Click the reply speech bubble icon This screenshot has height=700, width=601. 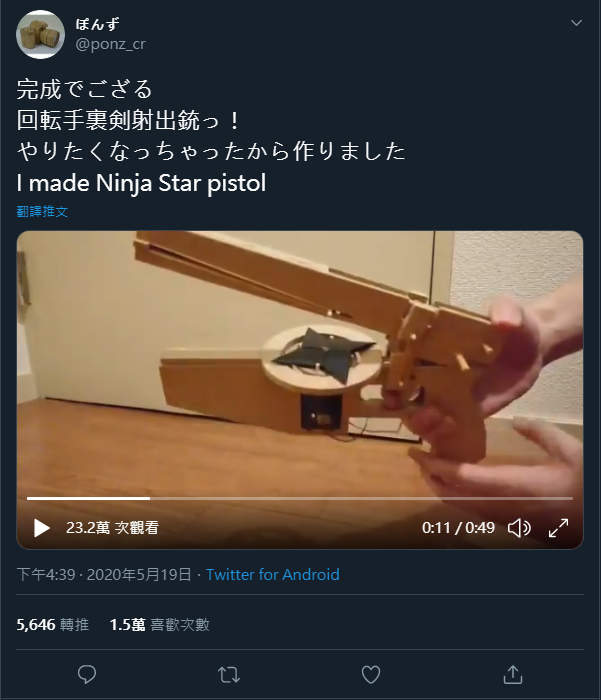[87, 674]
